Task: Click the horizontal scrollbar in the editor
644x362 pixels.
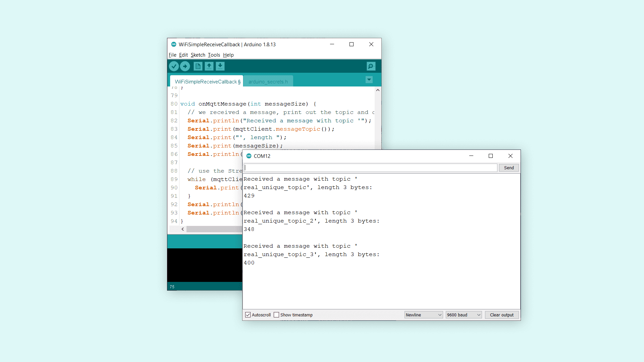Action: pyautogui.click(x=213, y=229)
